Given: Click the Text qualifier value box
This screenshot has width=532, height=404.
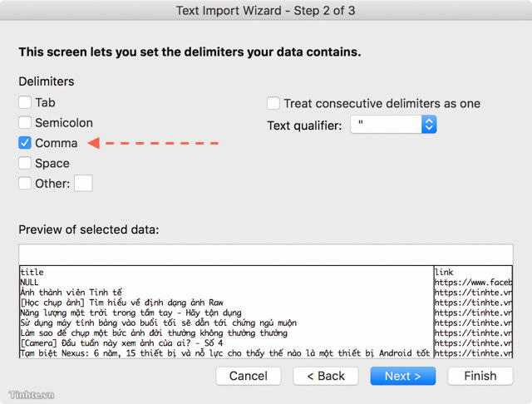Looking at the screenshot, I should click(x=386, y=125).
